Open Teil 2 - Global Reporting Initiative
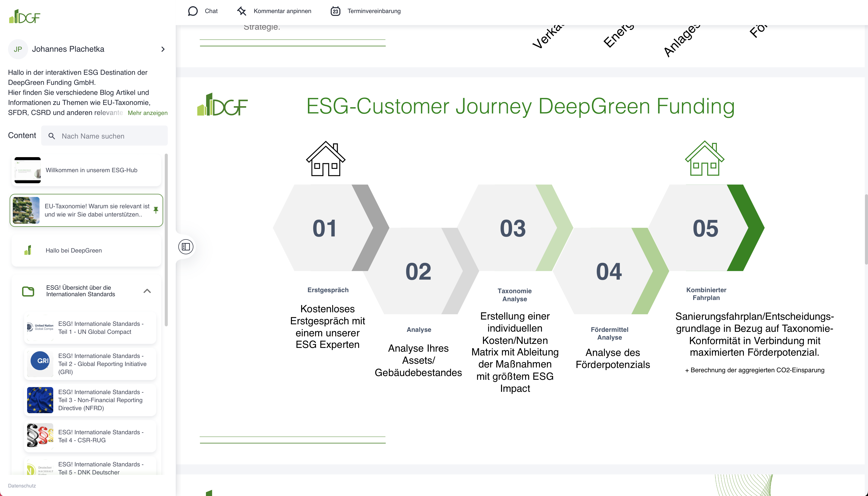The image size is (868, 496). point(90,364)
